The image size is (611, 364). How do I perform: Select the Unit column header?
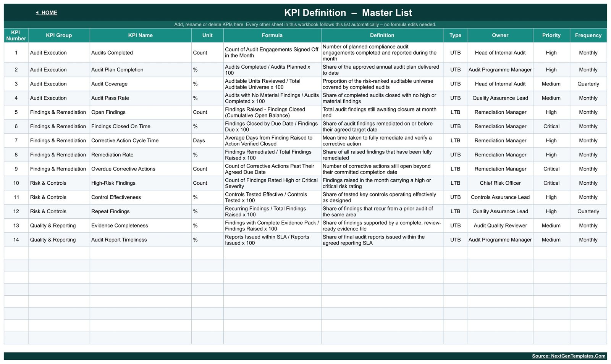207,35
